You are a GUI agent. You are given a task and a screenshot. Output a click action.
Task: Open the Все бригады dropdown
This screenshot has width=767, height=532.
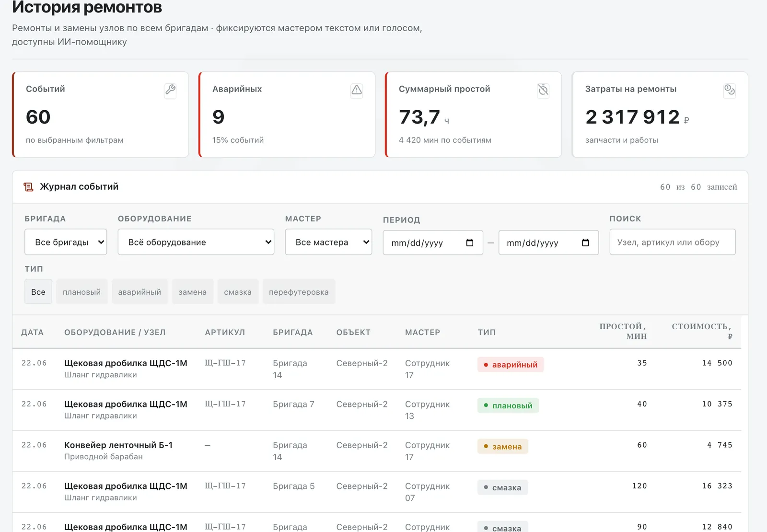click(x=66, y=242)
